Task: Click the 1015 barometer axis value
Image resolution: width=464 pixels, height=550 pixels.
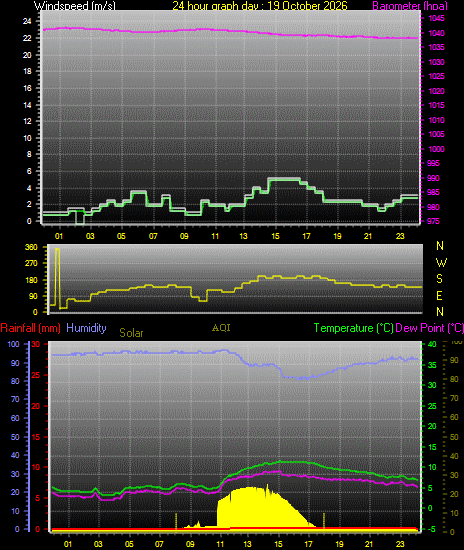Action: point(437,105)
